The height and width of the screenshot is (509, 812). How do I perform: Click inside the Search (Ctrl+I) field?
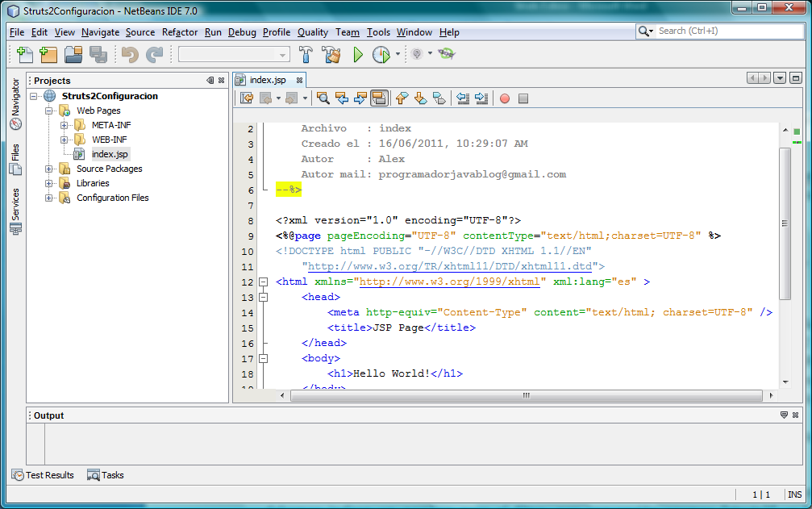pos(722,31)
